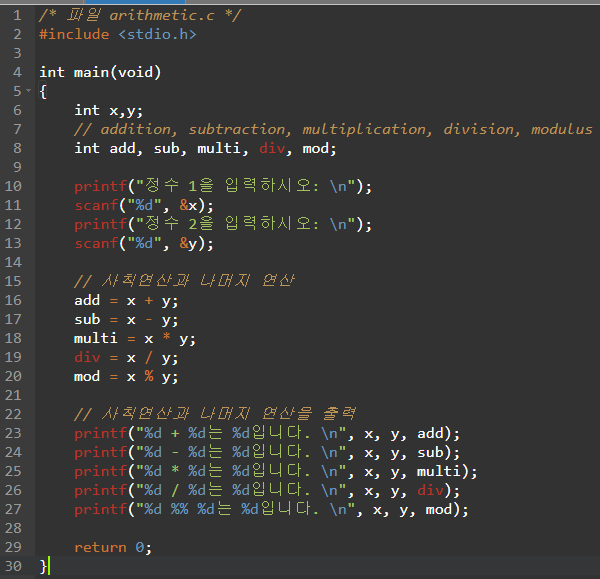Click the red 'div' assignment on line 19
This screenshot has width=600, height=579.
(87, 357)
